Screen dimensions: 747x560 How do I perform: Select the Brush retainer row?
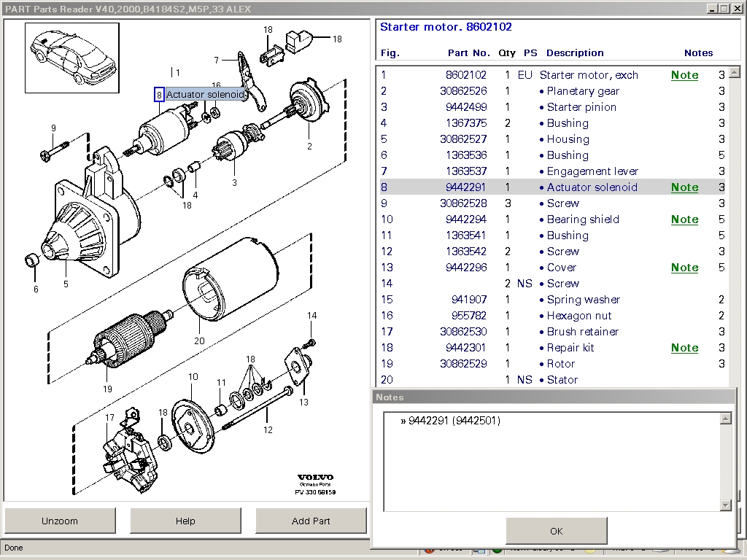553,332
